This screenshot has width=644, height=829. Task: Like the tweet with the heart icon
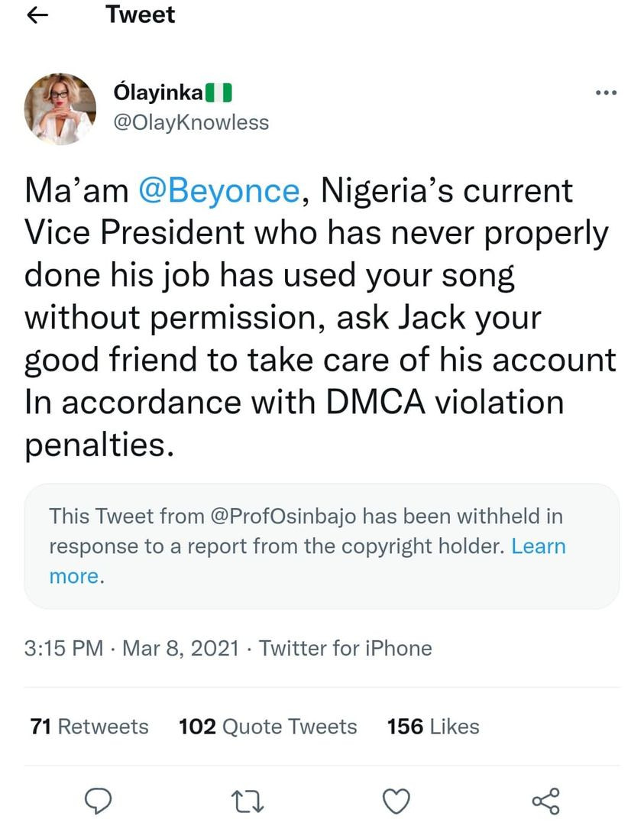pos(396,799)
